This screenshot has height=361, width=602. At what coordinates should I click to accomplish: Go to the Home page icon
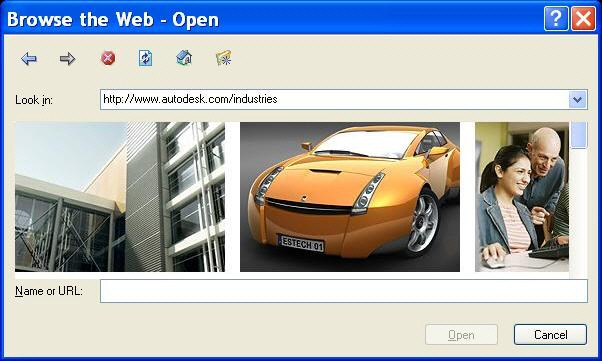[184, 58]
